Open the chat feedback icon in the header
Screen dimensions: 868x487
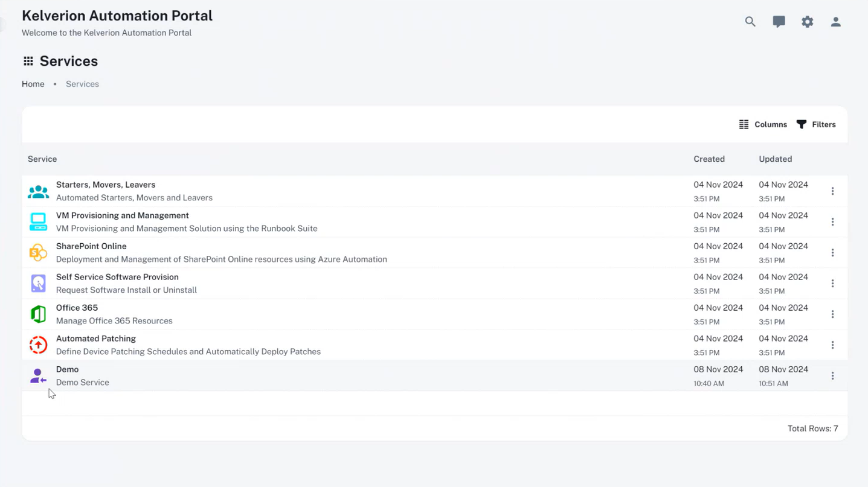coord(779,21)
